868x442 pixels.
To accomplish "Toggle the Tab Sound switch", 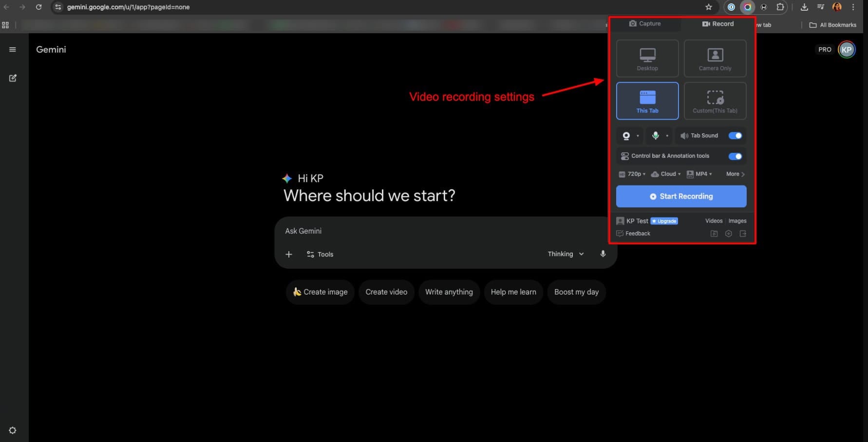I will pos(735,136).
